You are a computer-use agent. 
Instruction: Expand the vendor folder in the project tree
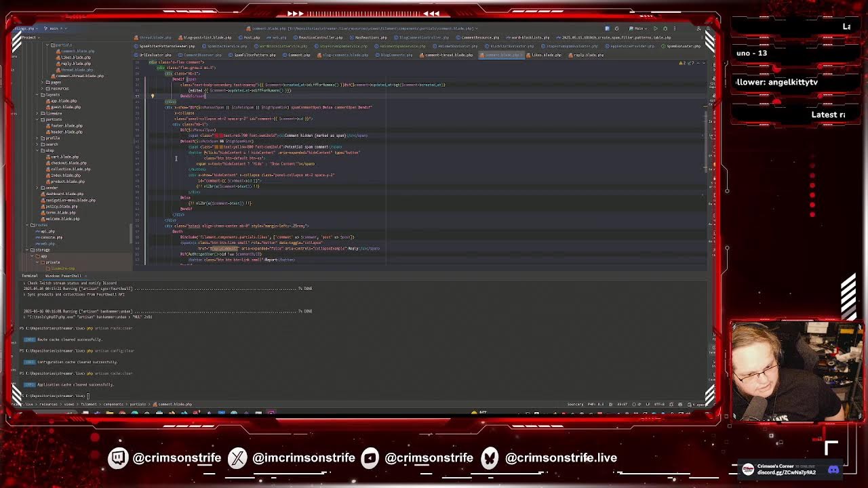(37, 188)
